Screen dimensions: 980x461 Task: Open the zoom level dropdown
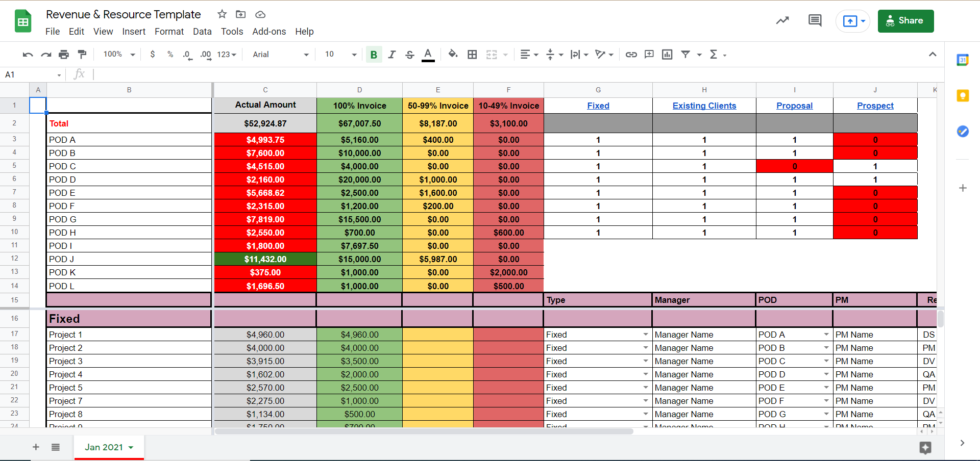[x=119, y=54]
